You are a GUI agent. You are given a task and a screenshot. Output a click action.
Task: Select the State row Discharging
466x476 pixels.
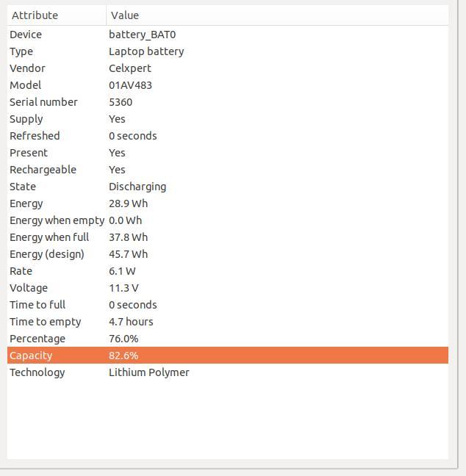[x=228, y=187]
